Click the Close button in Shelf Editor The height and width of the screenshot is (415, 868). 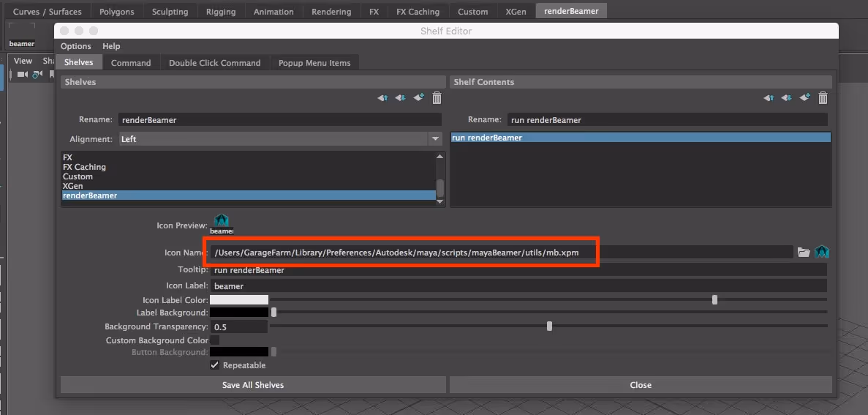[x=641, y=384]
